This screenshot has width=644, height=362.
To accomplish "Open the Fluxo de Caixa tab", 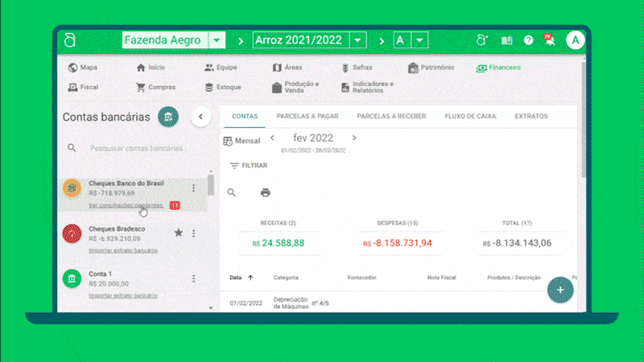I will 470,116.
